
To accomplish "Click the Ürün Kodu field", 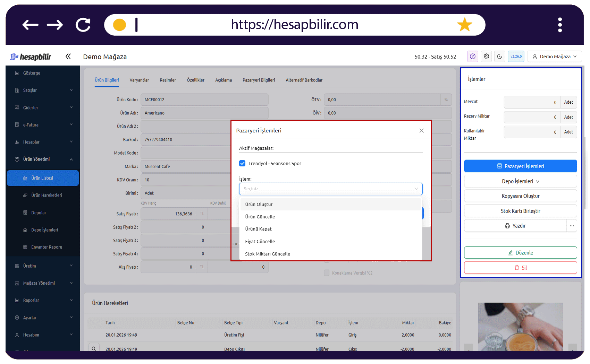I will point(204,100).
